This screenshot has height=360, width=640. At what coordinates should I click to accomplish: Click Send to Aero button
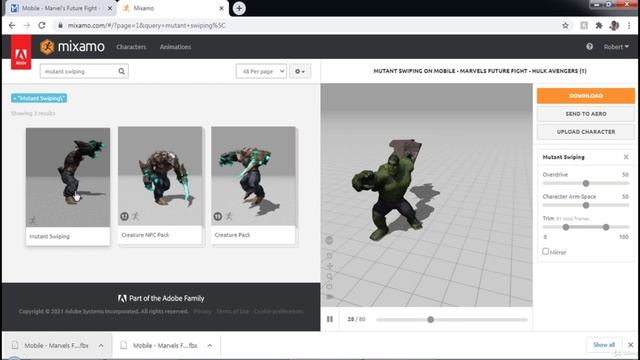[586, 114]
